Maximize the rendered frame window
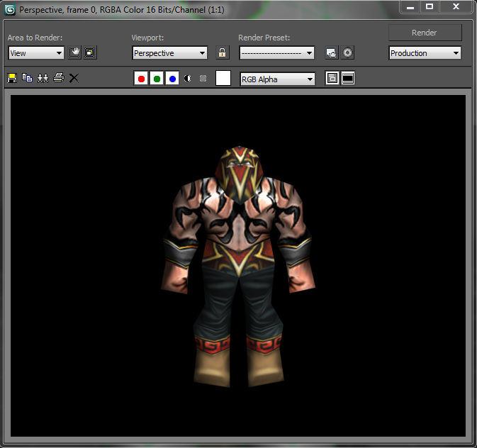The image size is (477, 448). coord(430,6)
